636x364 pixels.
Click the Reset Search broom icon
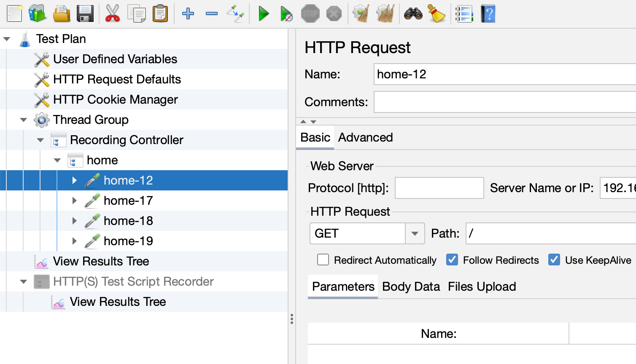(437, 13)
